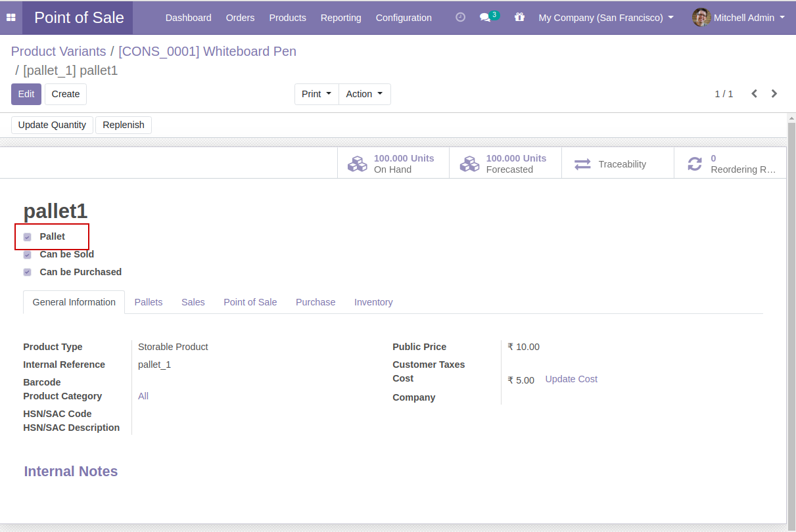Click the [pallet_1] pallet1 breadcrumb text
Viewport: 796px width, 532px height.
click(70, 71)
